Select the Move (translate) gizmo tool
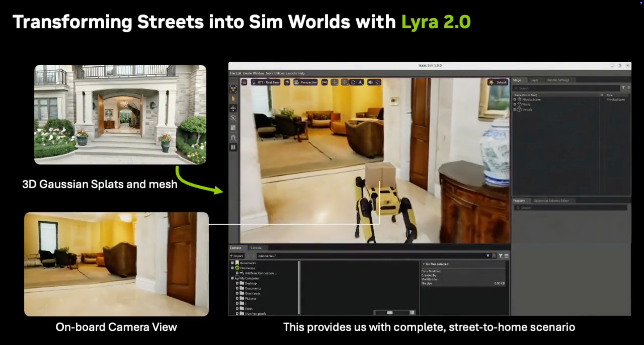The width and height of the screenshot is (644, 345). pos(233,108)
